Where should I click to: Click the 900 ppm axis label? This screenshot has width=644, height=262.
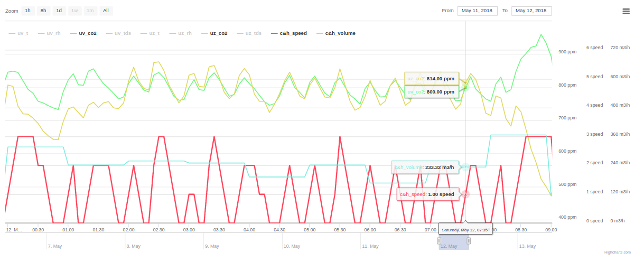(x=567, y=52)
